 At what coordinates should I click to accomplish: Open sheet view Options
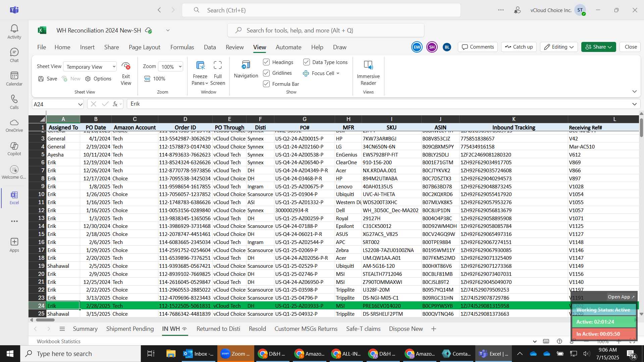point(98,79)
